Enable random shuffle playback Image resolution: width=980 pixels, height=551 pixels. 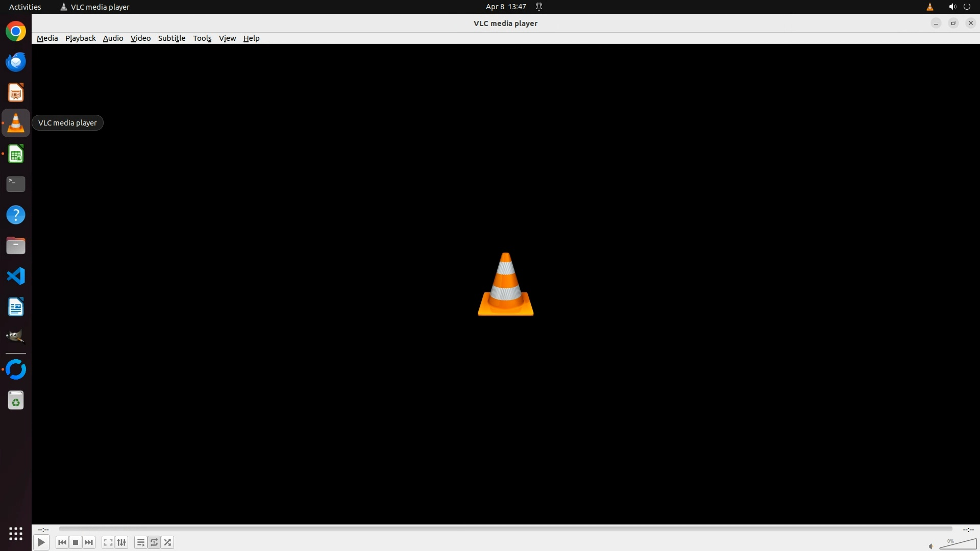click(x=167, y=542)
